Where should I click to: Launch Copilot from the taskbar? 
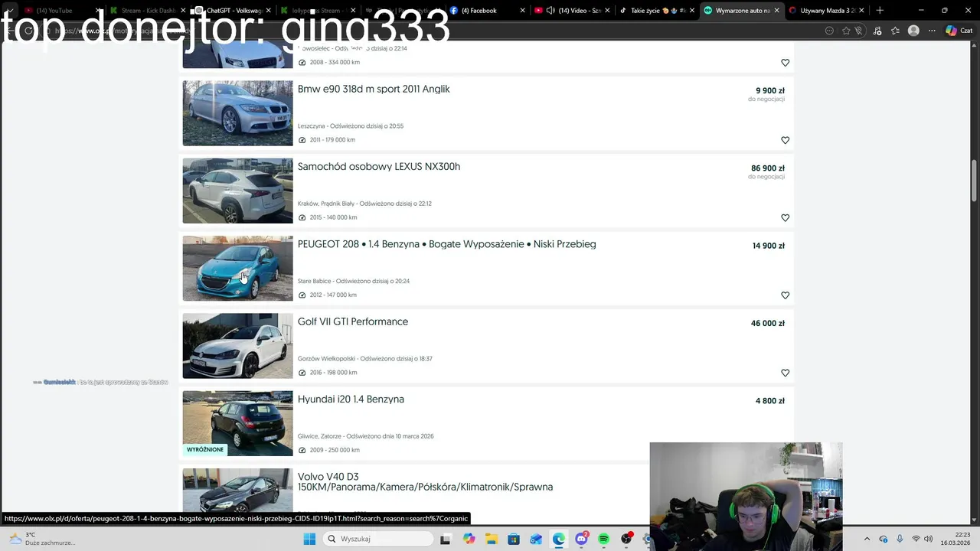(x=469, y=539)
